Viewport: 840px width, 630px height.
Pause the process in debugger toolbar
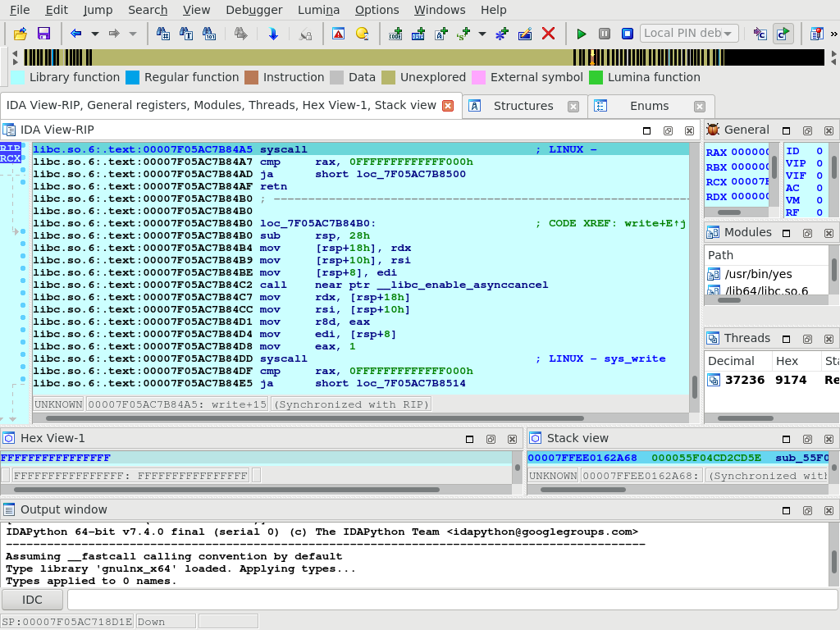point(605,34)
